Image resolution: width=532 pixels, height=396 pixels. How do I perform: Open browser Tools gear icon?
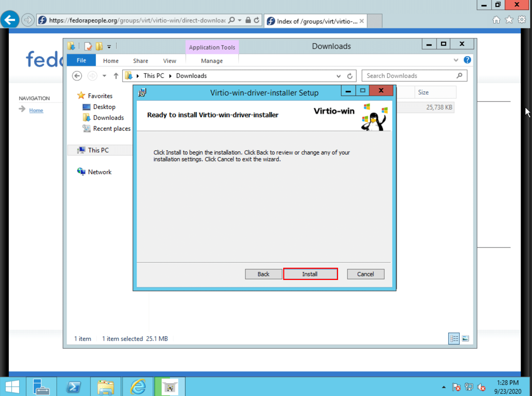[522, 20]
